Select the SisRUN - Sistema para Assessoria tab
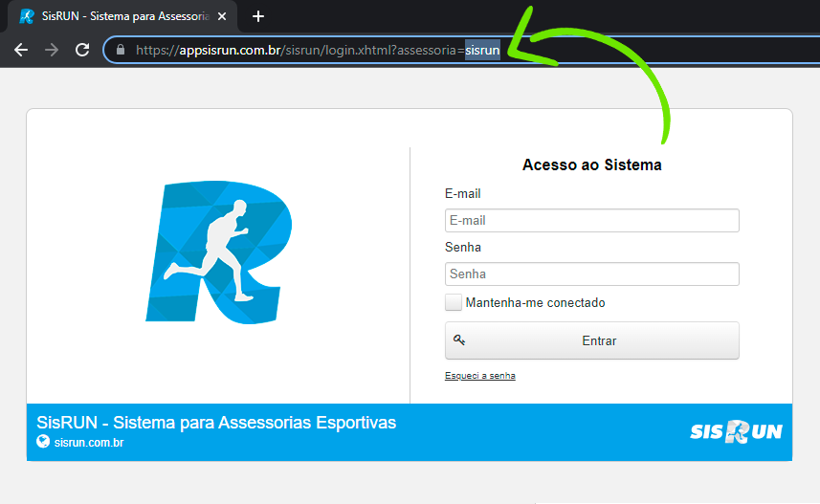 pyautogui.click(x=122, y=16)
